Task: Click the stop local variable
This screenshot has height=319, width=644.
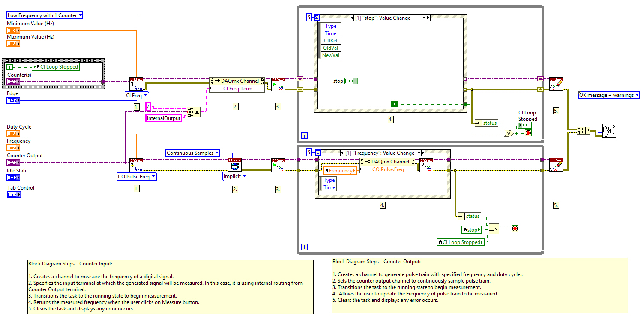Action: click(472, 230)
